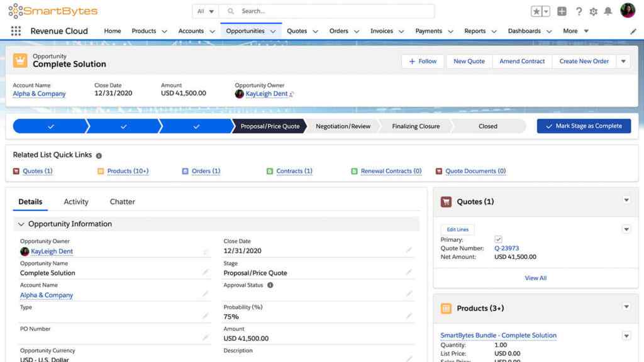Edit the PO Number pencil icon
Image resolution: width=644 pixels, height=362 pixels.
(x=205, y=337)
